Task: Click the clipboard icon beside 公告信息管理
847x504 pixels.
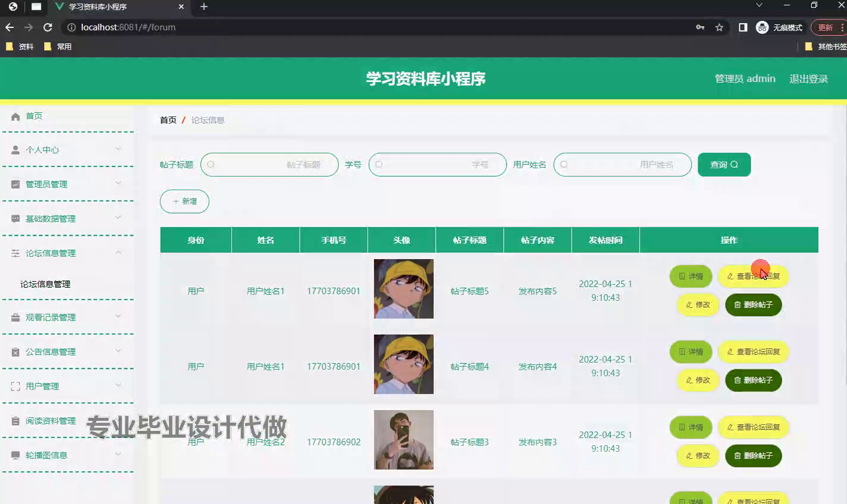Action: [x=15, y=352]
